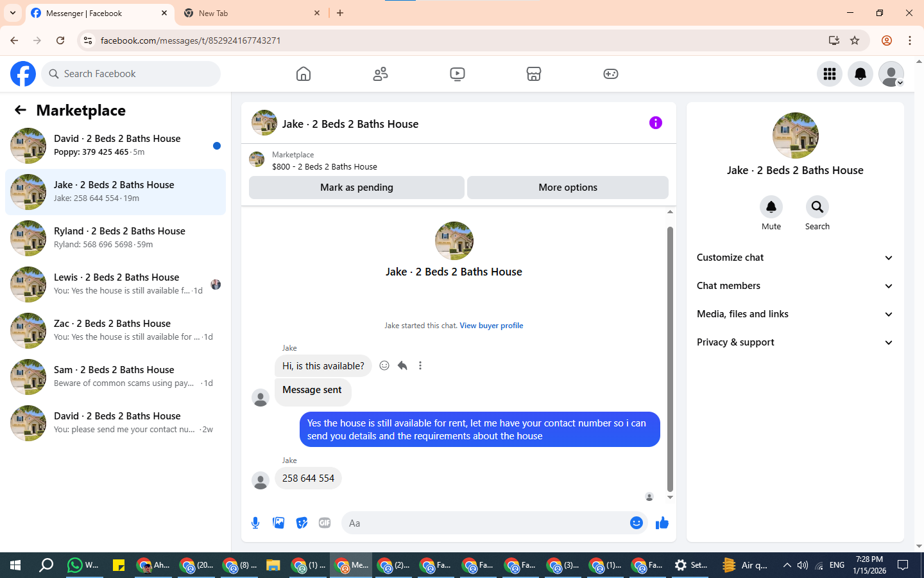Open Lewis · 2 Beds 2 Baths House chat

tap(116, 285)
